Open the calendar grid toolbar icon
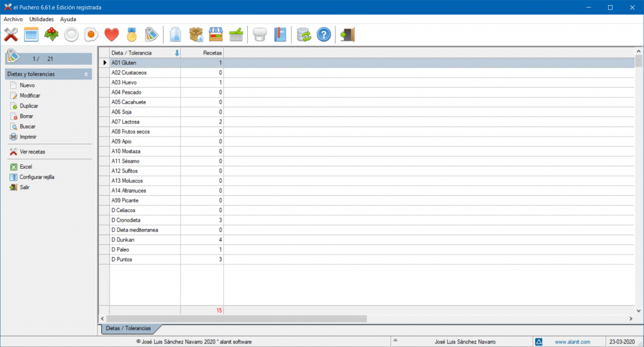The width and height of the screenshot is (644, 347). (x=31, y=34)
